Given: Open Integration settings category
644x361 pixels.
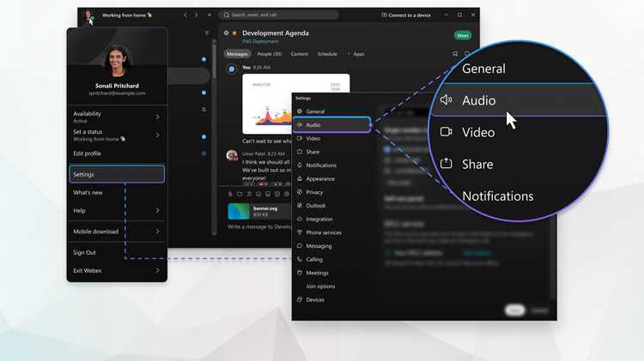Looking at the screenshot, I should pos(331,219).
